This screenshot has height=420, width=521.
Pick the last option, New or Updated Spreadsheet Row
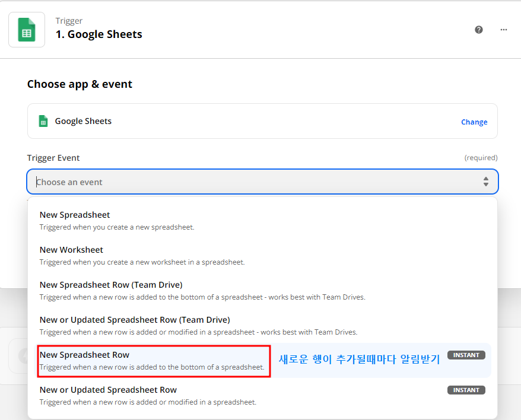(108, 390)
